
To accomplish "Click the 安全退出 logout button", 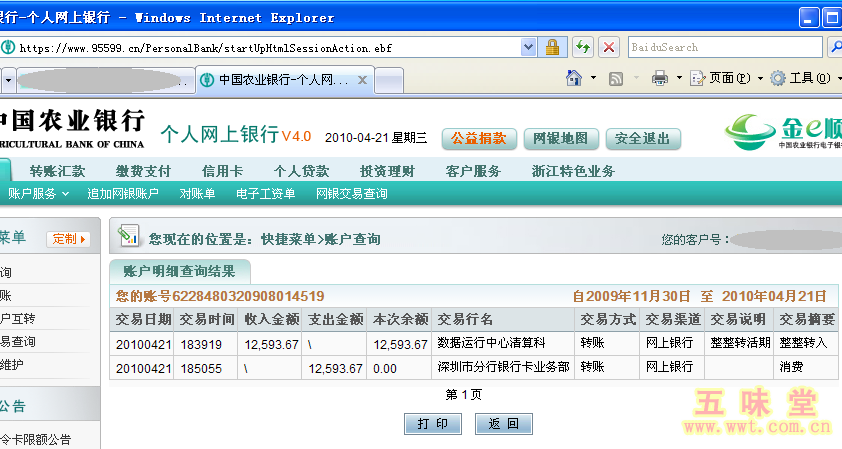I will tap(643, 138).
